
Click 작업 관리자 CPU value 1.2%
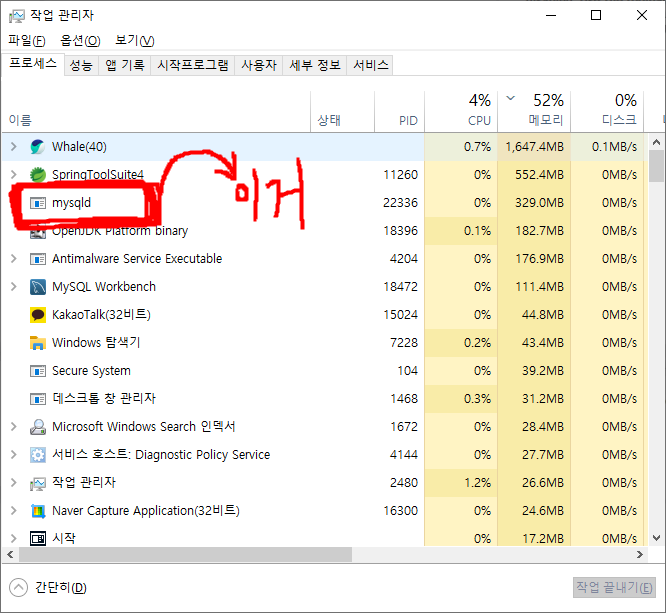(x=477, y=483)
